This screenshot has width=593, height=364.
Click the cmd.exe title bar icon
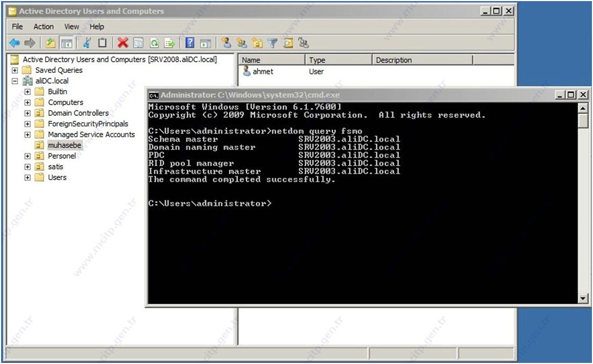[153, 95]
